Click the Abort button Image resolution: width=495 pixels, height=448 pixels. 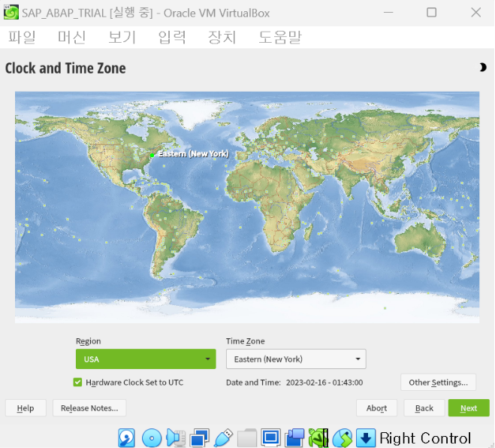pyautogui.click(x=376, y=408)
